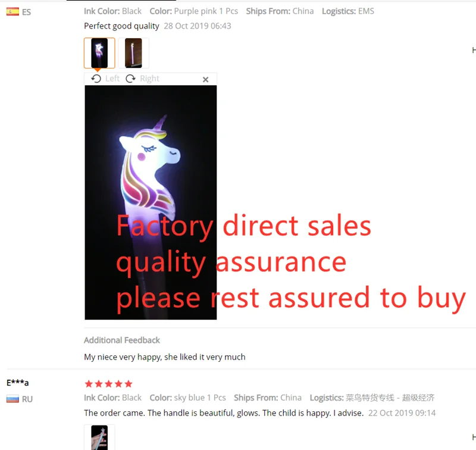Image resolution: width=476 pixels, height=450 pixels.
Task: Click the Left rotate label
Action: (x=112, y=79)
